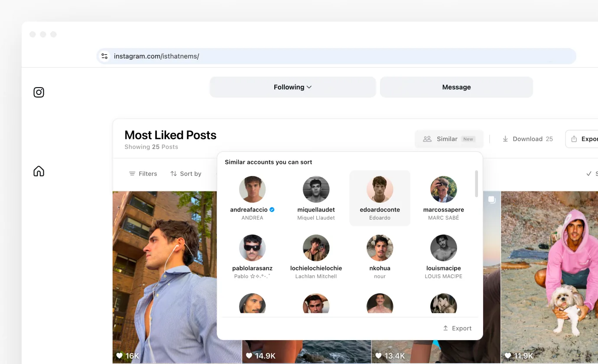Image resolution: width=598 pixels, height=364 pixels.
Task: Go to Instagram Home icon
Action: tap(39, 171)
